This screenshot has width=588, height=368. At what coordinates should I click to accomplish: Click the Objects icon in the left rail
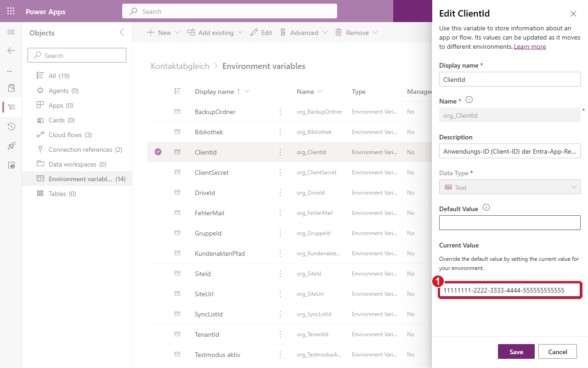11,107
